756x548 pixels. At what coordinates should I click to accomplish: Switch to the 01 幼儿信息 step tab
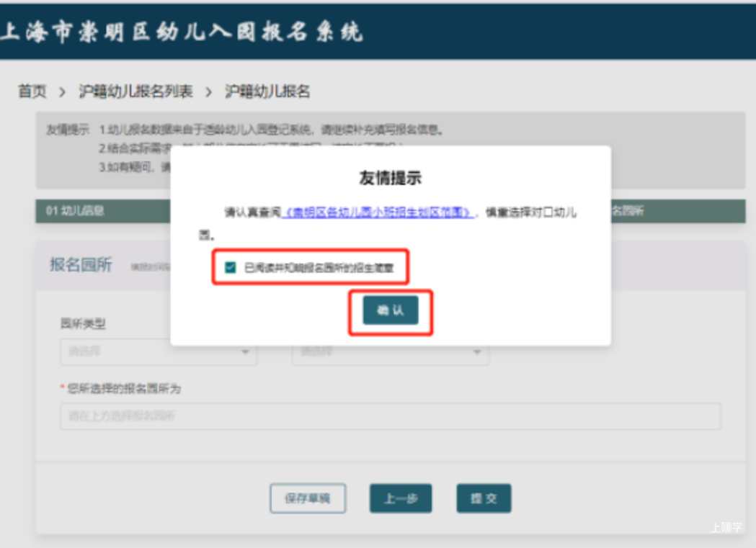pyautogui.click(x=75, y=211)
